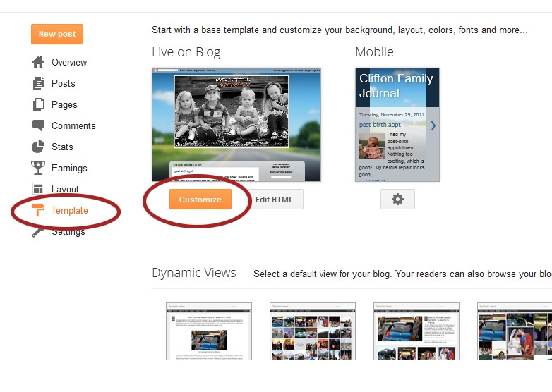Image resolution: width=552 pixels, height=392 pixels.
Task: Select Layout in the sidebar
Action: coord(65,189)
